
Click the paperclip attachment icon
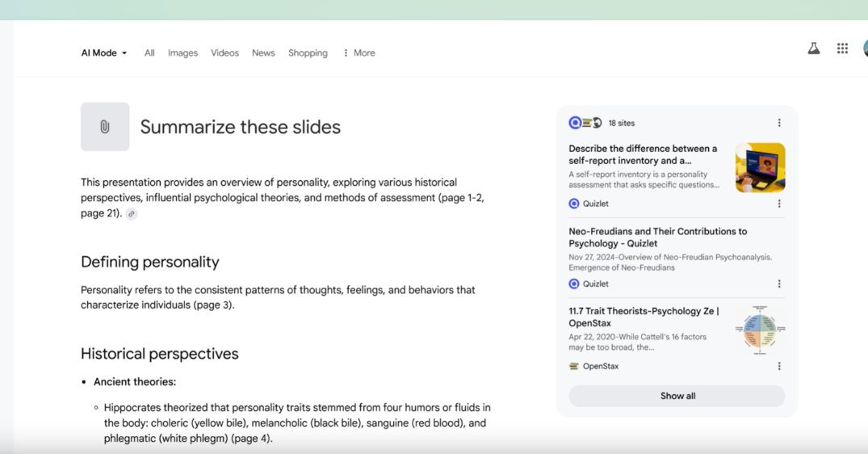point(105,127)
